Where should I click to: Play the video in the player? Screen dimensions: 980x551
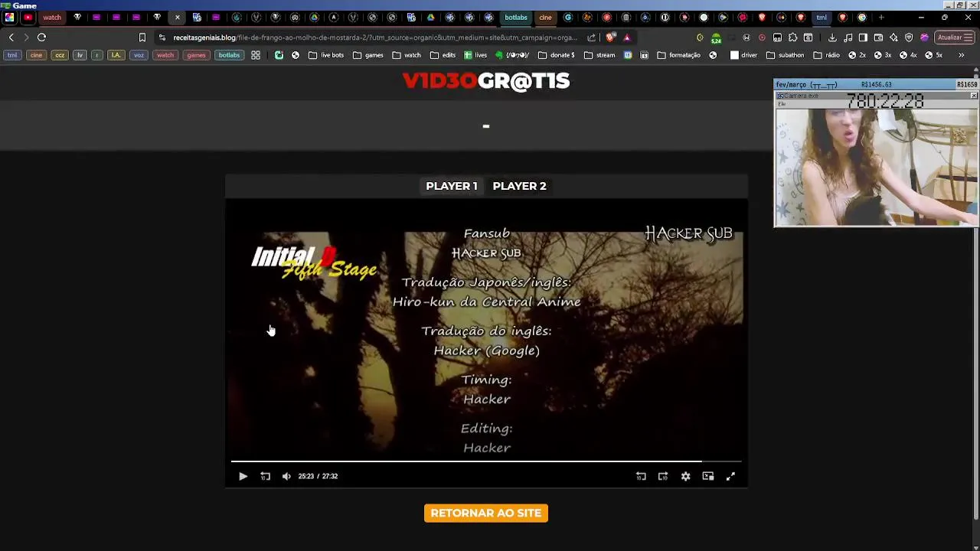(x=243, y=476)
